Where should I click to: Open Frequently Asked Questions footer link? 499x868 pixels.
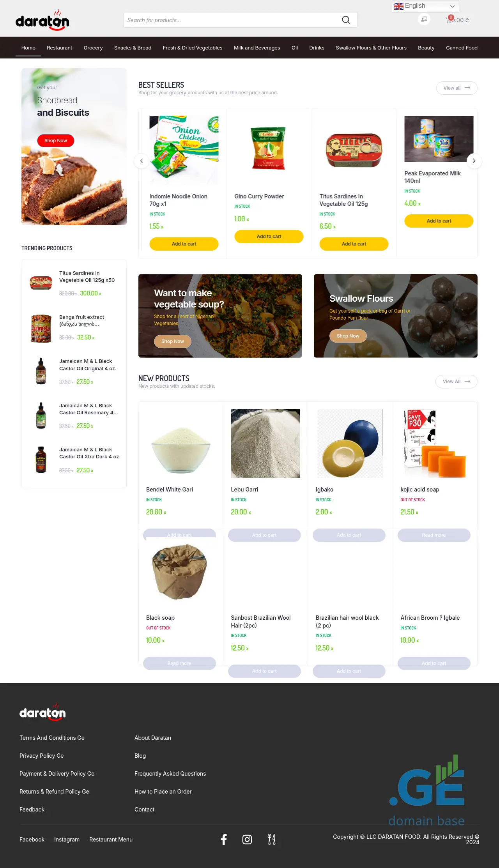[170, 774]
